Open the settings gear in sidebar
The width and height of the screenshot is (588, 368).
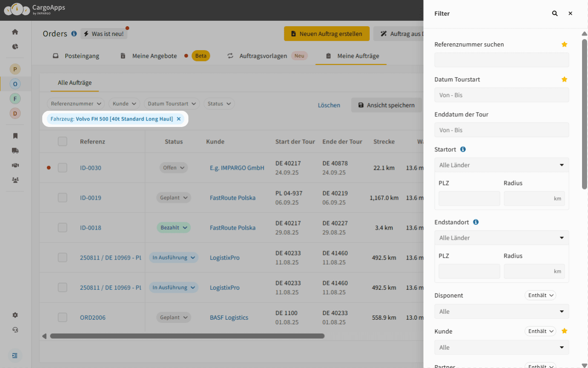[15, 315]
